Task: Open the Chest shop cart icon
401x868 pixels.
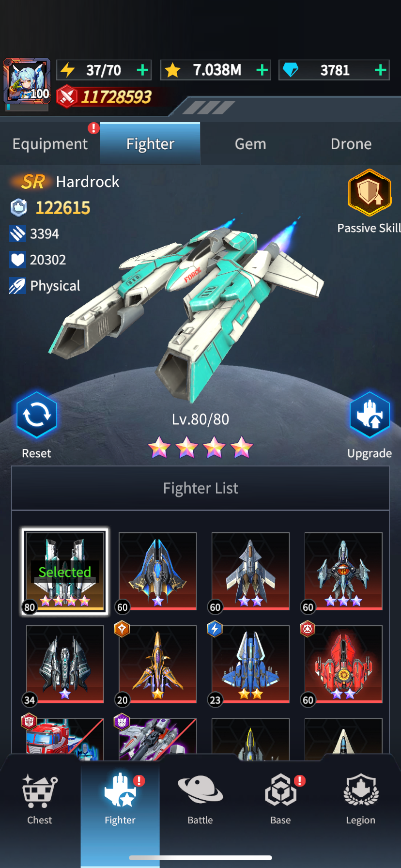Action: tap(40, 791)
